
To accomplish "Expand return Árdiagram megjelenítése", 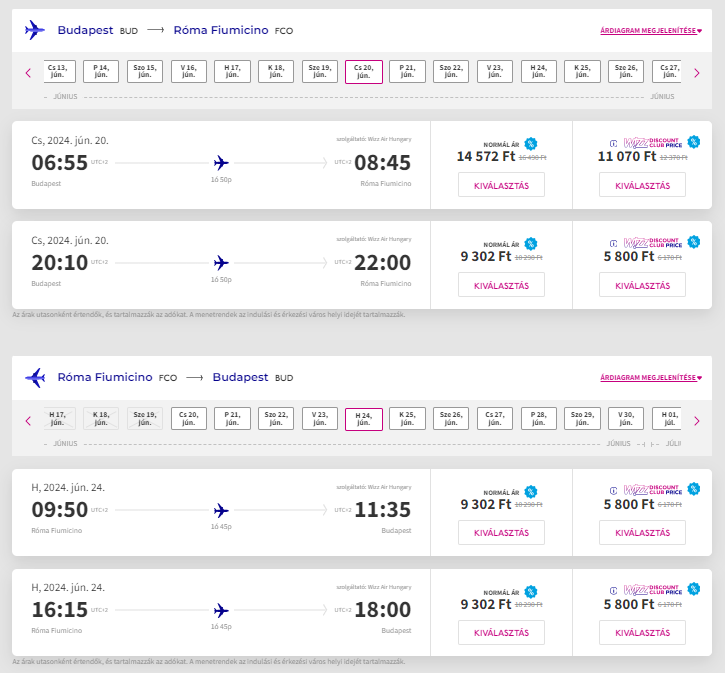I will pos(651,378).
